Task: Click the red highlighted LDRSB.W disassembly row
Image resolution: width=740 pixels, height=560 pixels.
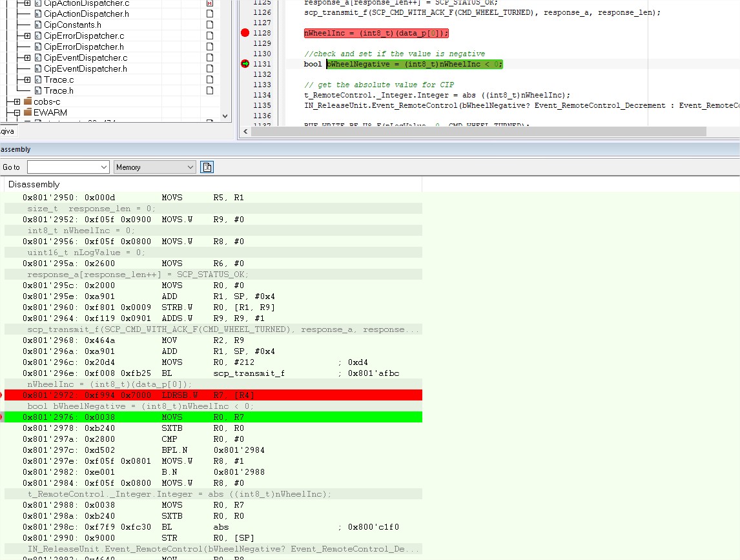Action: click(213, 395)
